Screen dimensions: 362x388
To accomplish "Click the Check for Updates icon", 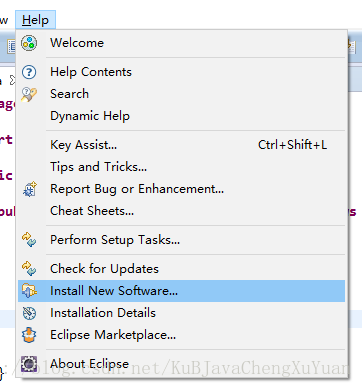I will tap(29, 269).
